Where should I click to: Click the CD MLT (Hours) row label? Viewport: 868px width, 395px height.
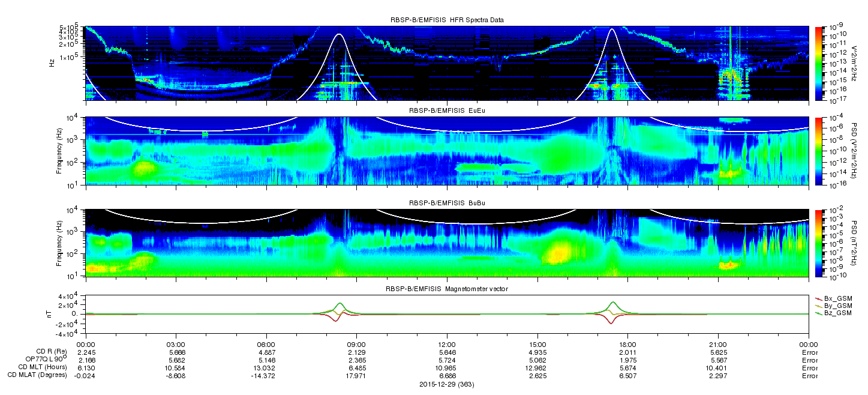tap(46, 367)
